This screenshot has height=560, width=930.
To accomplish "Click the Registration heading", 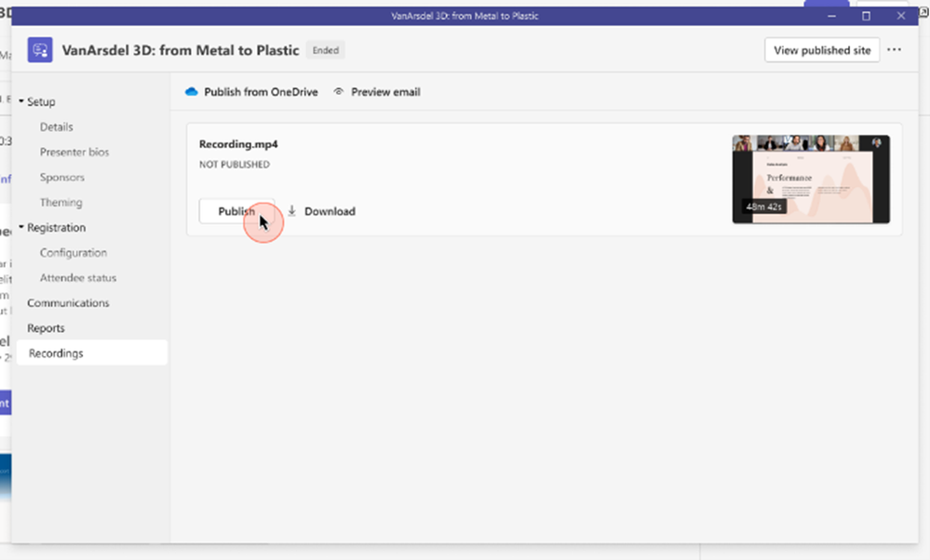I will pos(57,228).
